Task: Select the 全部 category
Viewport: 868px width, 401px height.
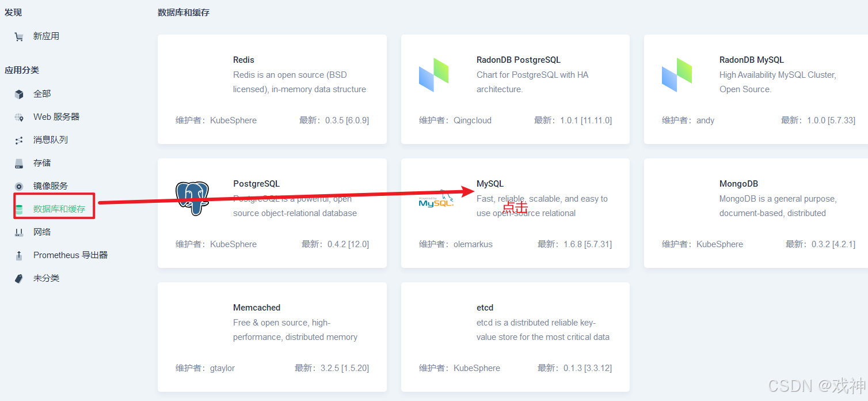Action: pos(42,94)
